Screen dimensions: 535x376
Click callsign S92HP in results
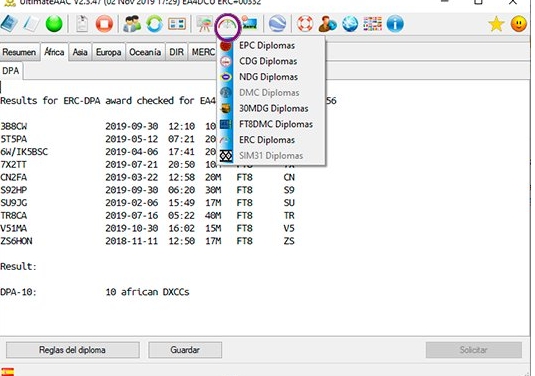(x=14, y=190)
